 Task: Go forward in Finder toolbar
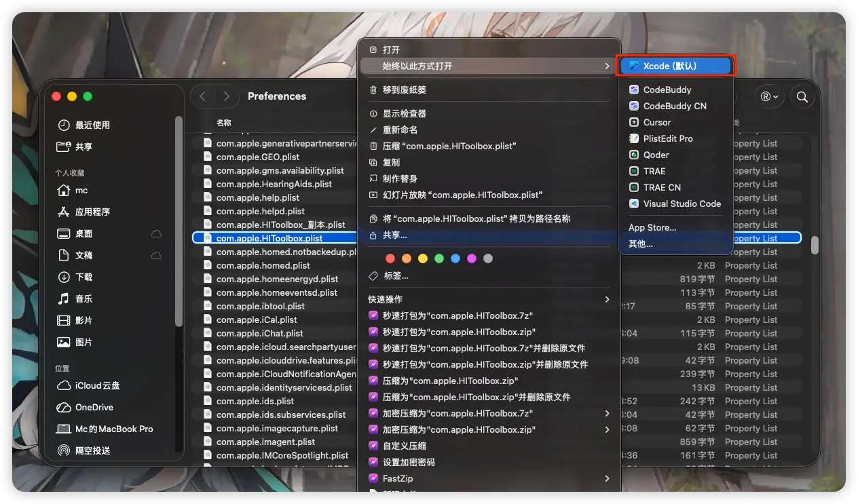[x=227, y=96]
